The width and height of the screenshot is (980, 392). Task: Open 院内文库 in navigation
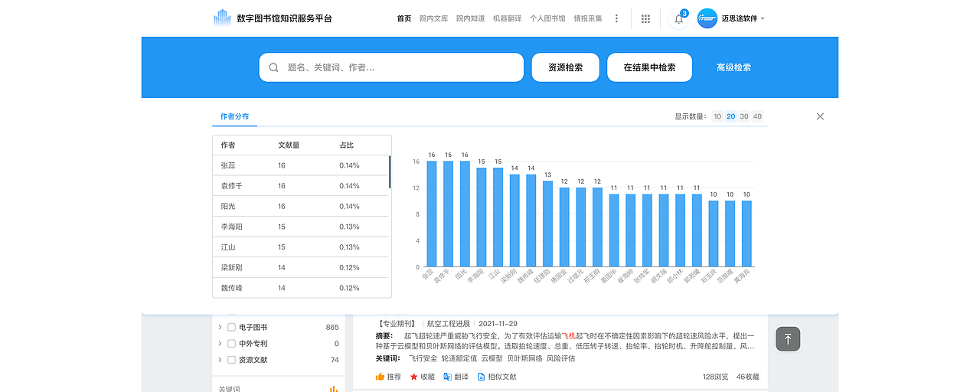[434, 18]
